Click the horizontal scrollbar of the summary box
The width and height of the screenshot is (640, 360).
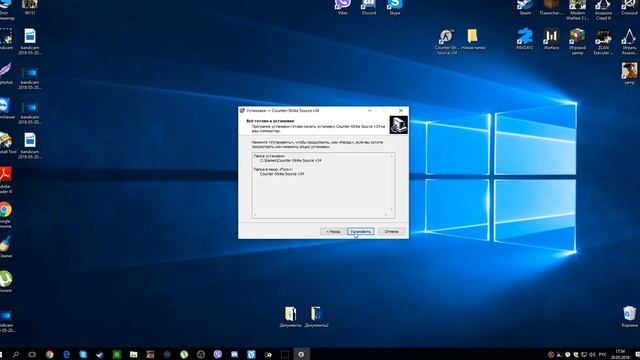320,215
